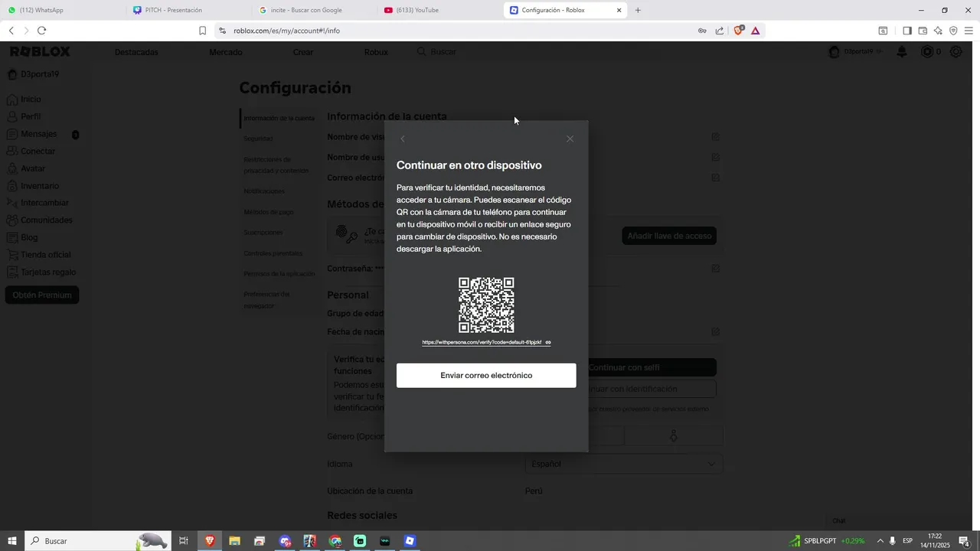Click the 'Añadir llave de acceso' button

669,236
